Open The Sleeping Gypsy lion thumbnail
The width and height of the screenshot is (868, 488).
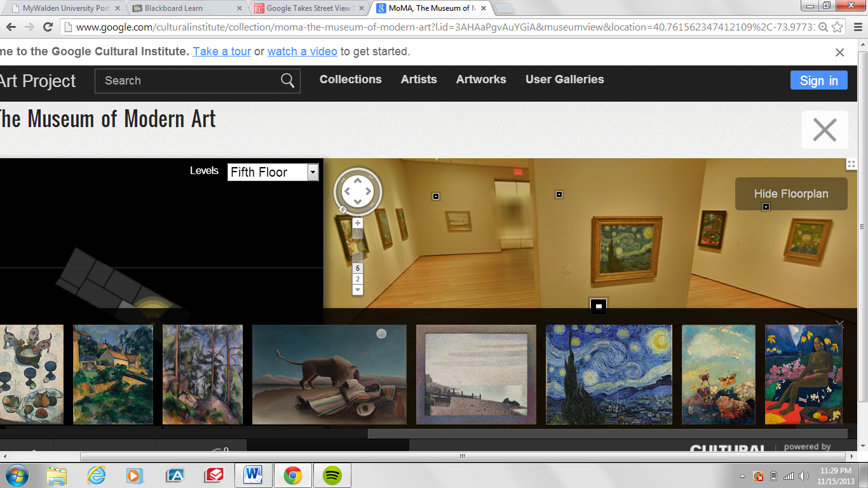(x=329, y=374)
